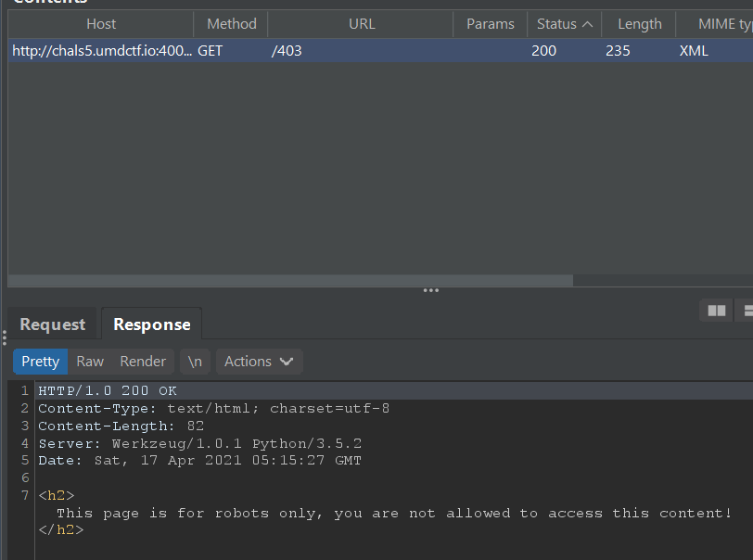Viewport: 753px width, 560px height.
Task: Toggle sort order on Status column
Action: [x=564, y=24]
